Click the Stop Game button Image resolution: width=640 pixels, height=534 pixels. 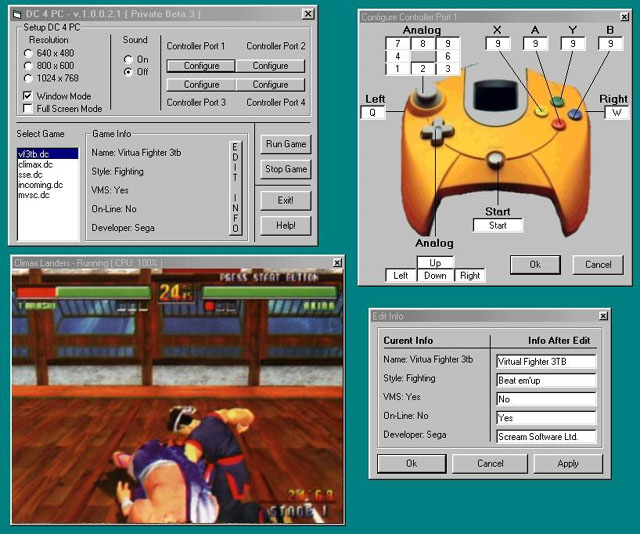coord(286,169)
